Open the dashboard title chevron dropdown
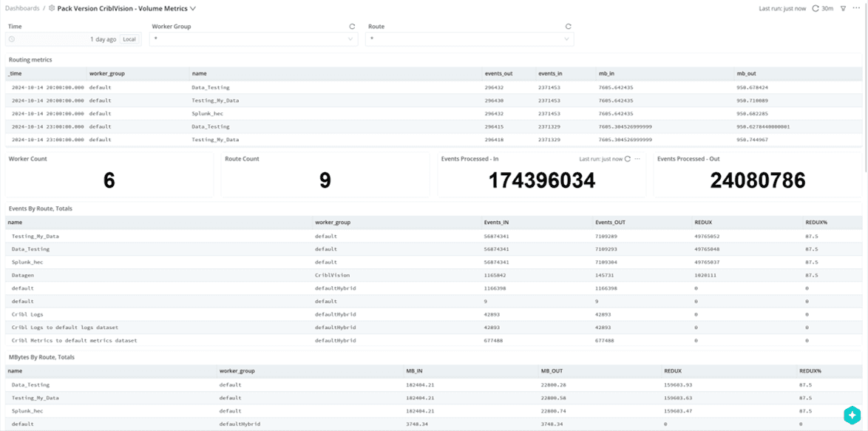The image size is (868, 431). click(x=193, y=9)
